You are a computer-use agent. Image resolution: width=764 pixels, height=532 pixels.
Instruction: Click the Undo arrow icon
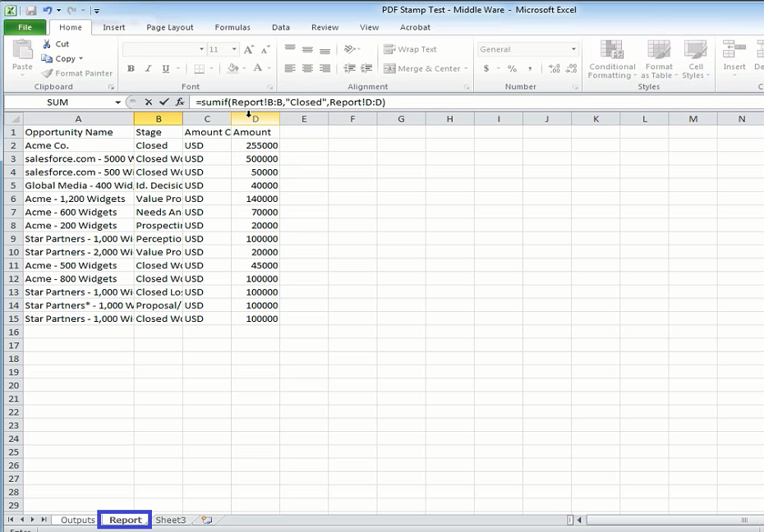click(x=48, y=10)
